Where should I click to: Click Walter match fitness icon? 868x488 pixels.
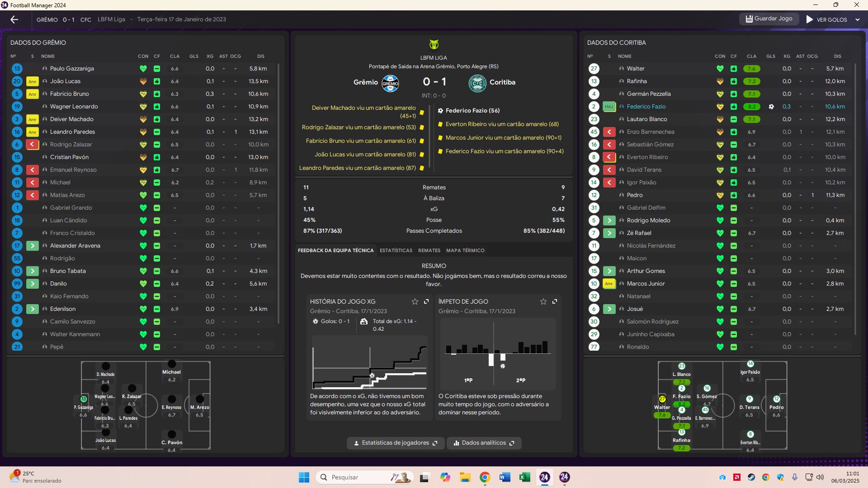[x=734, y=69]
